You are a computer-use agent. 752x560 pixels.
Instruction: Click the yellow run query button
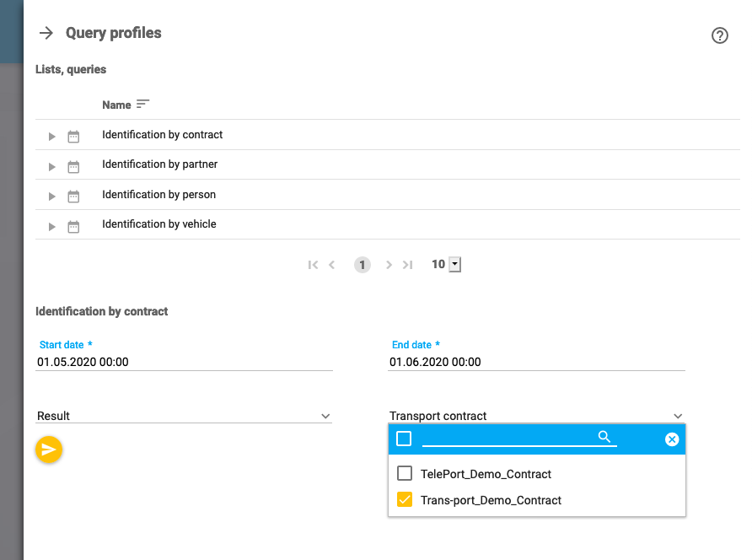[x=48, y=450]
